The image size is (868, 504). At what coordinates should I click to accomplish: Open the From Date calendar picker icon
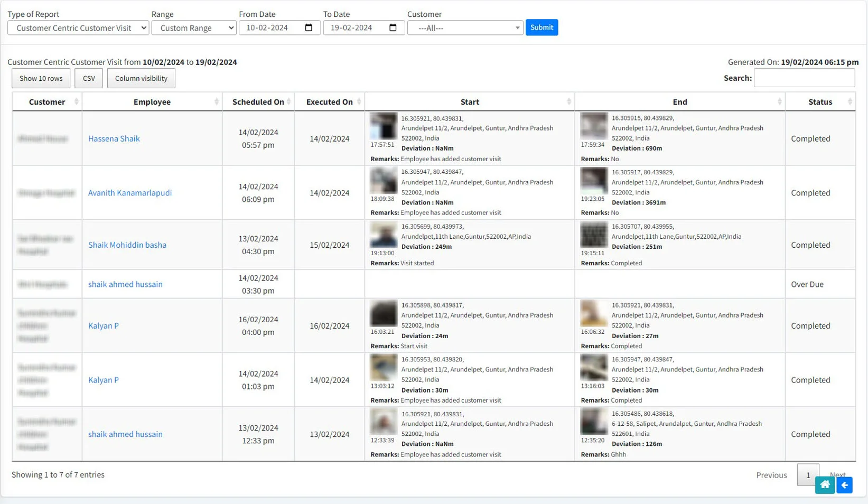click(309, 27)
